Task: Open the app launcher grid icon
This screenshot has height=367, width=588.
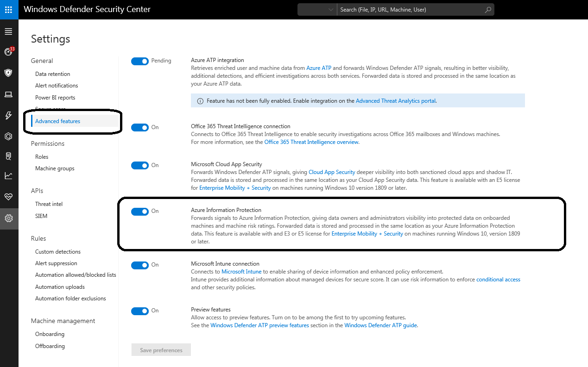Action: [x=9, y=9]
